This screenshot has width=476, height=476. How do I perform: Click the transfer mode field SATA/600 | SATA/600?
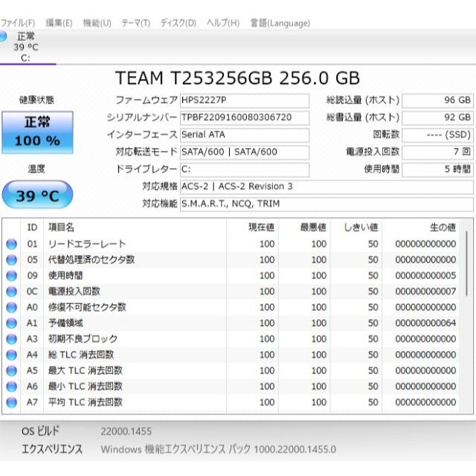(245, 152)
